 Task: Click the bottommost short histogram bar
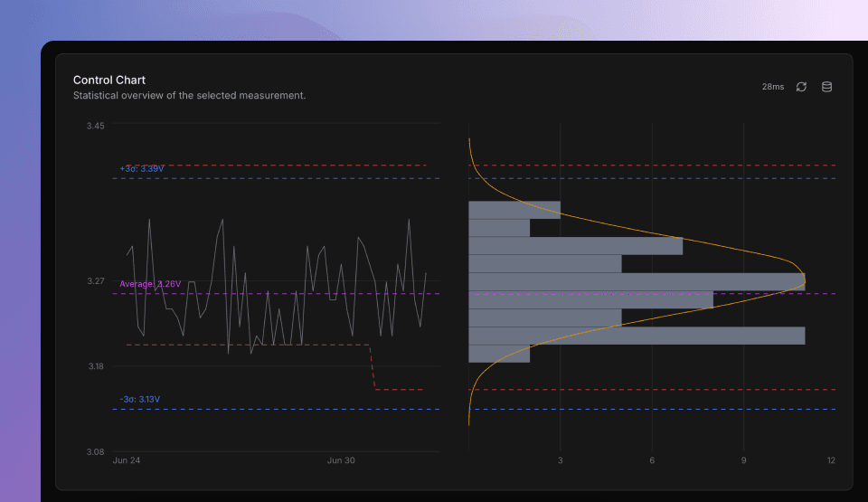tap(499, 354)
